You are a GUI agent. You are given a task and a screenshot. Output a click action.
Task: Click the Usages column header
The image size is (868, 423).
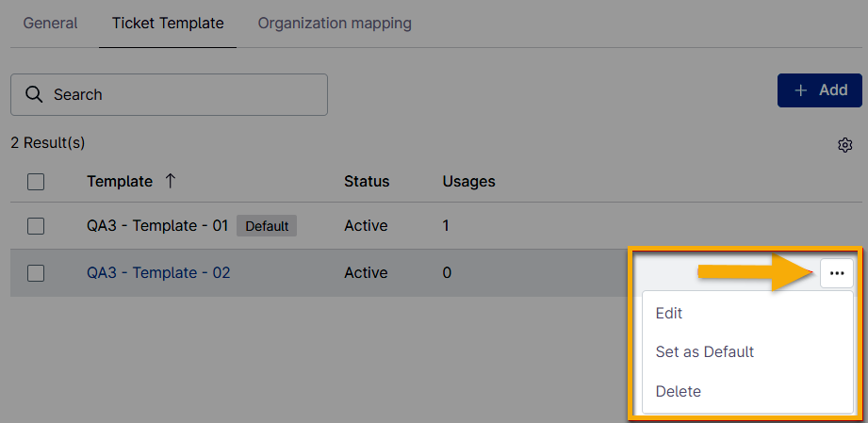(x=468, y=181)
